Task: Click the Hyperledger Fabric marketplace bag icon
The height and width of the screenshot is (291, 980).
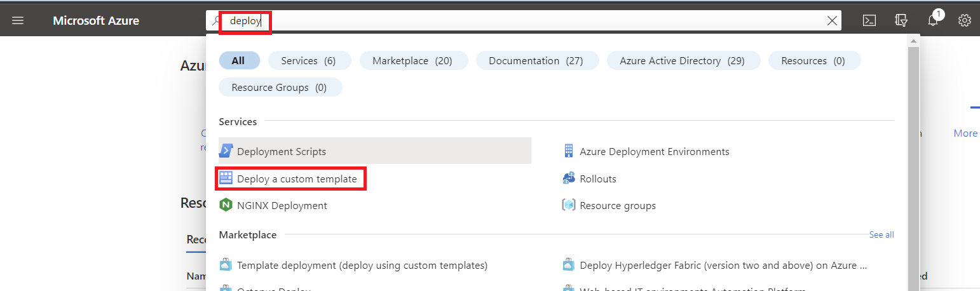Action: (x=569, y=265)
